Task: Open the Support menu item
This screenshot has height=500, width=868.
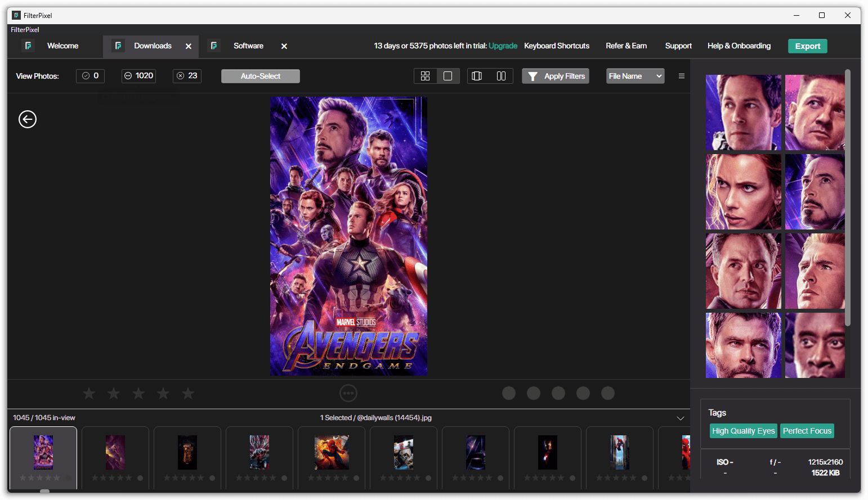Action: 678,46
